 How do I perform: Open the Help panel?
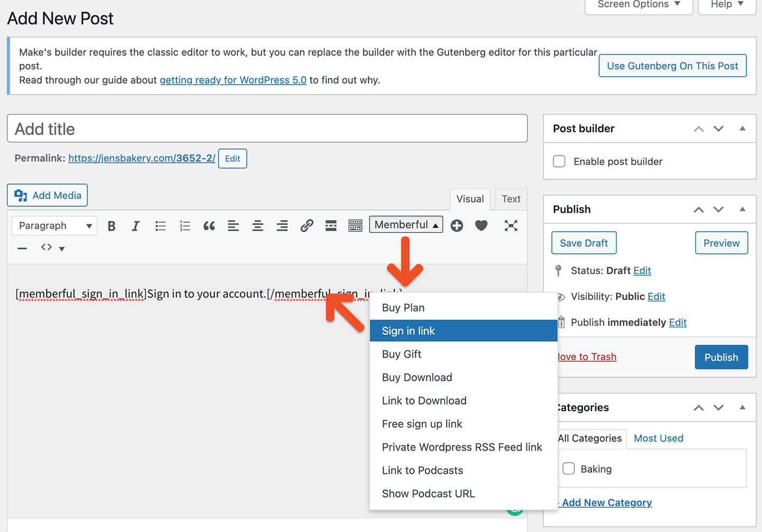(727, 5)
